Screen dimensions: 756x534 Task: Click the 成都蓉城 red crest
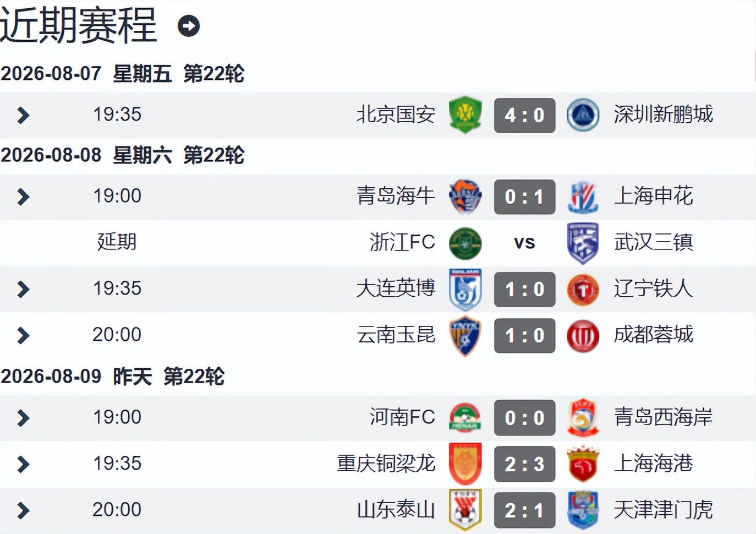click(583, 336)
